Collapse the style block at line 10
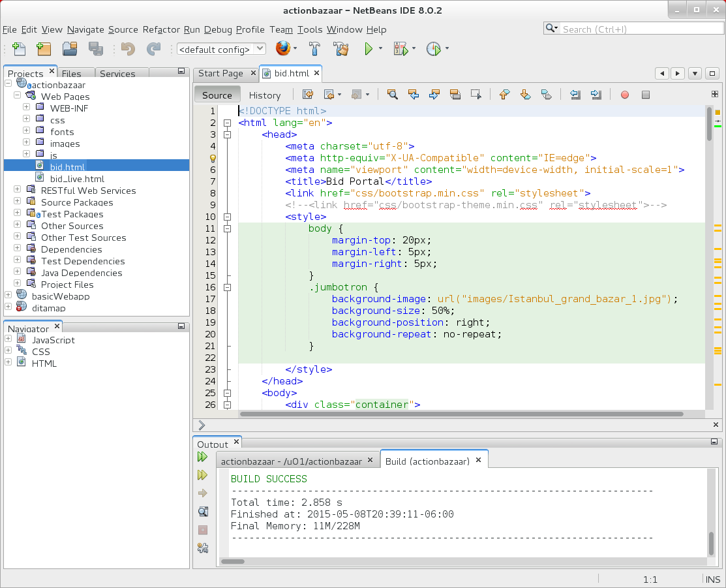Screen dimensions: 726x588 pos(227,216)
